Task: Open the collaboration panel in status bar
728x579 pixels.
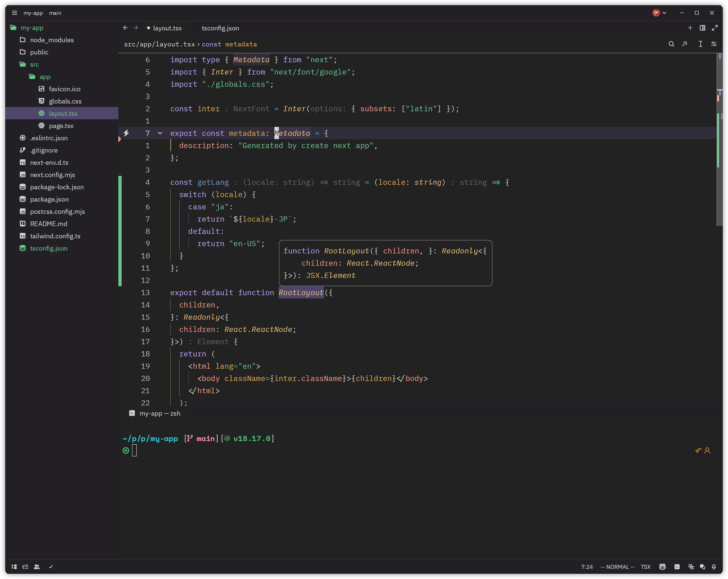Action: [x=37, y=567]
